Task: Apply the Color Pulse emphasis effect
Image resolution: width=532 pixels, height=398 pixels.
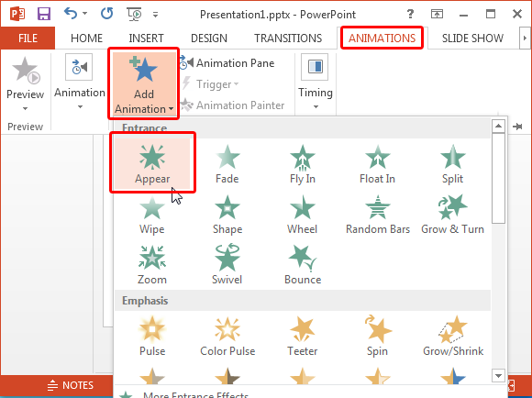Action: pos(227,336)
